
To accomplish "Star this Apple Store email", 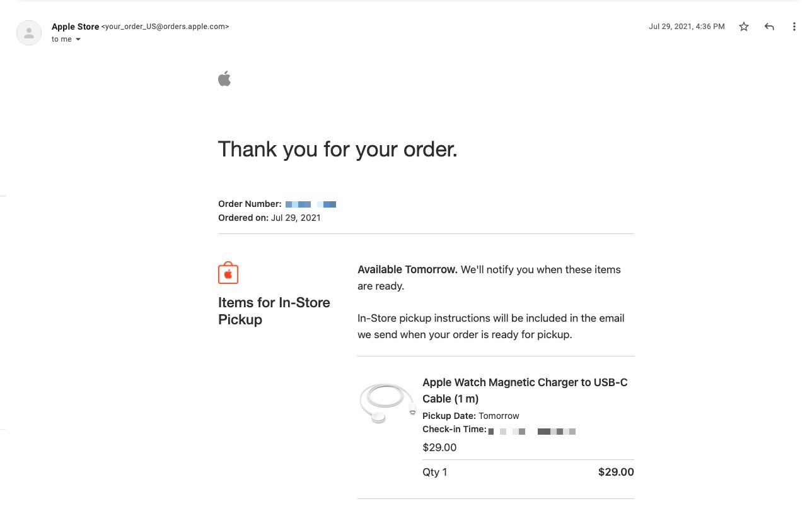I will click(744, 26).
